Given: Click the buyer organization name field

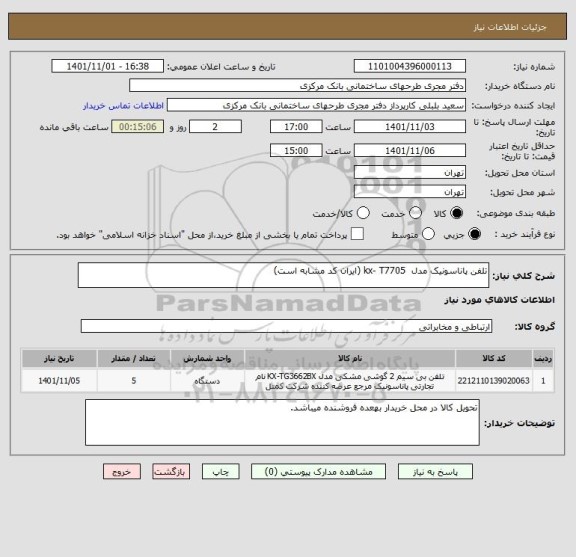Looking at the screenshot, I should [298, 86].
